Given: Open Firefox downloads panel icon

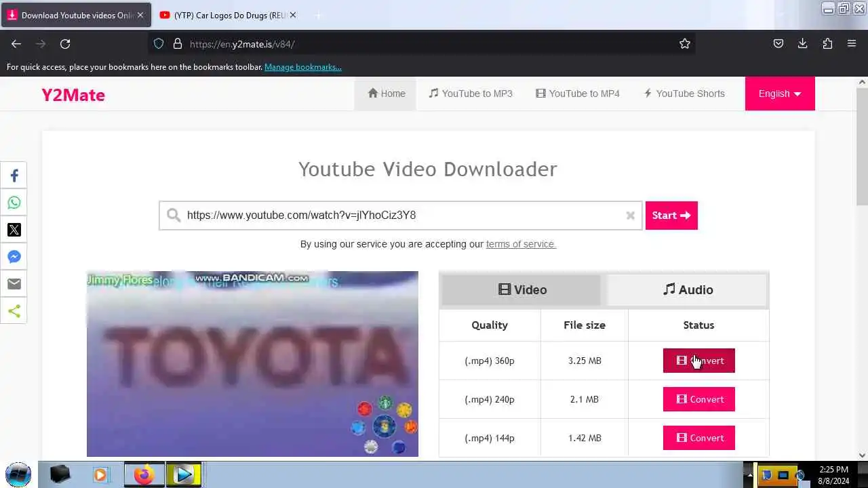Looking at the screenshot, I should coord(803,43).
